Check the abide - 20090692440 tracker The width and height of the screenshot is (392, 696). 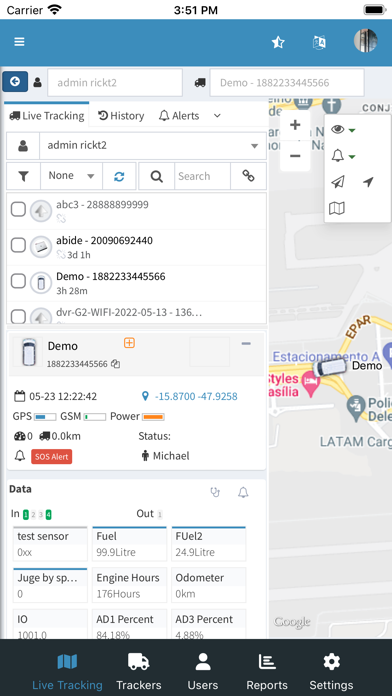pos(18,245)
